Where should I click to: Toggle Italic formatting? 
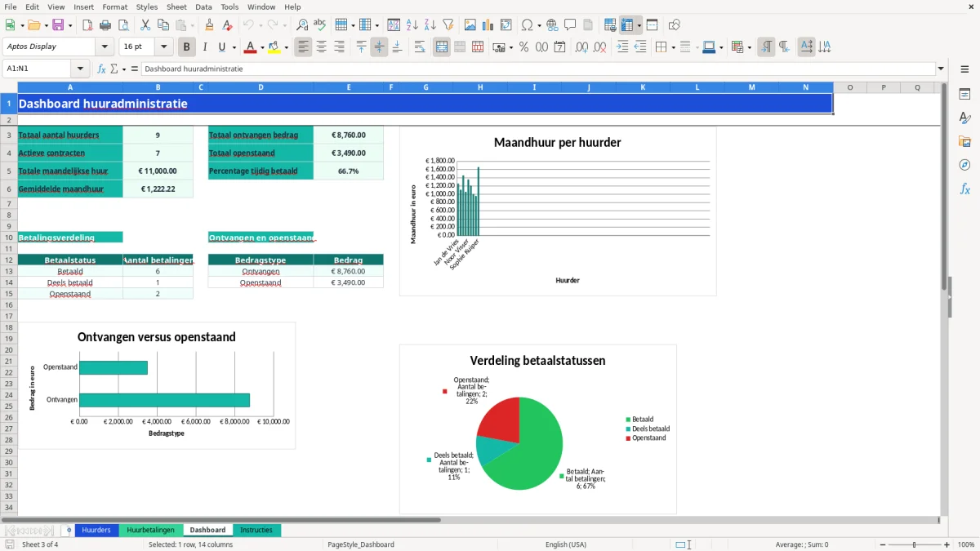tap(205, 47)
